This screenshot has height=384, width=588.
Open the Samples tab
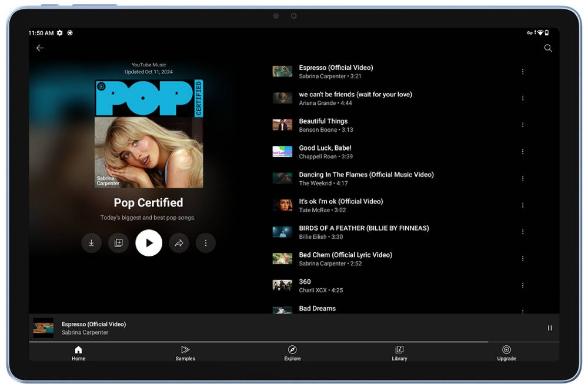pos(185,353)
